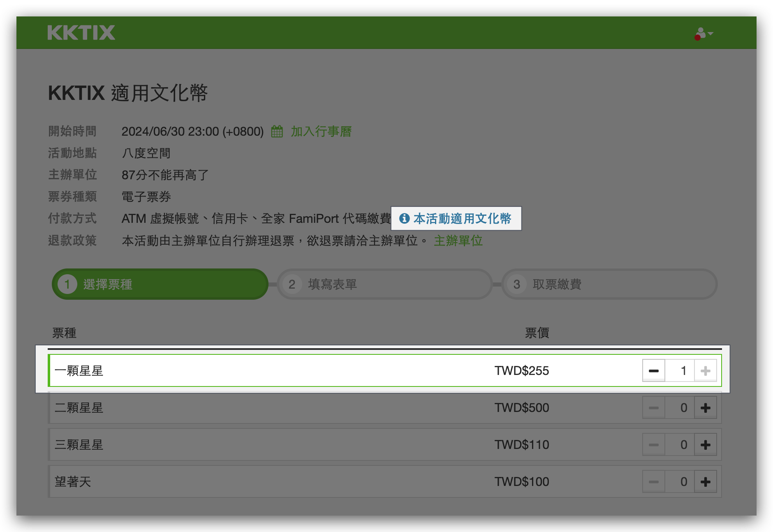Viewport: 773px width, 532px height.
Task: Click the 票價 column header
Action: (x=537, y=333)
